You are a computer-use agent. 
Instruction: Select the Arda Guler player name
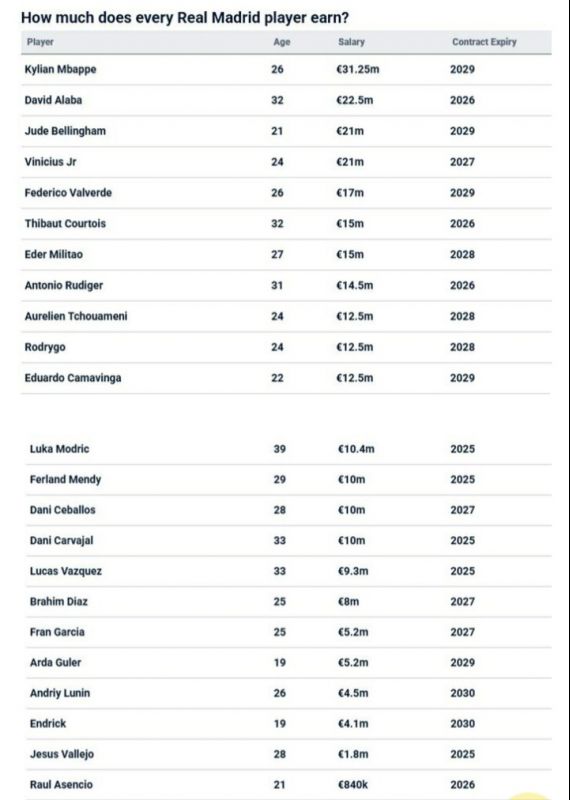[55, 663]
